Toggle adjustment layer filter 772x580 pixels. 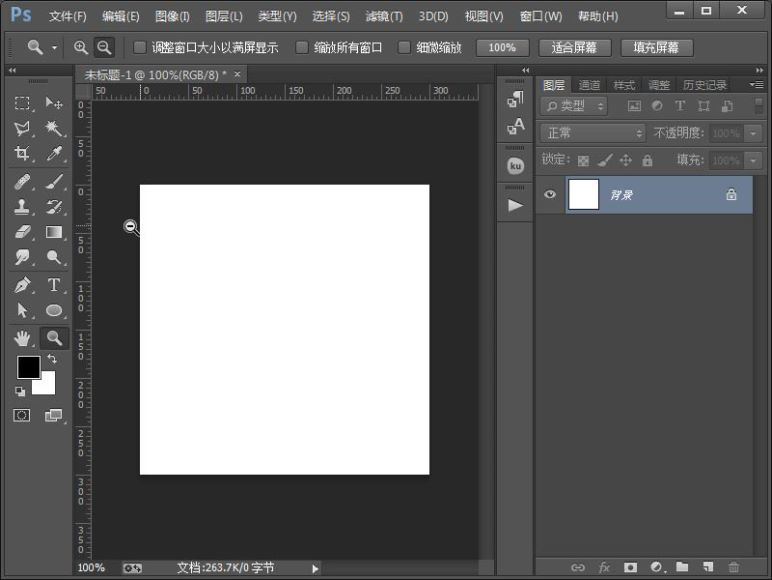point(657,106)
